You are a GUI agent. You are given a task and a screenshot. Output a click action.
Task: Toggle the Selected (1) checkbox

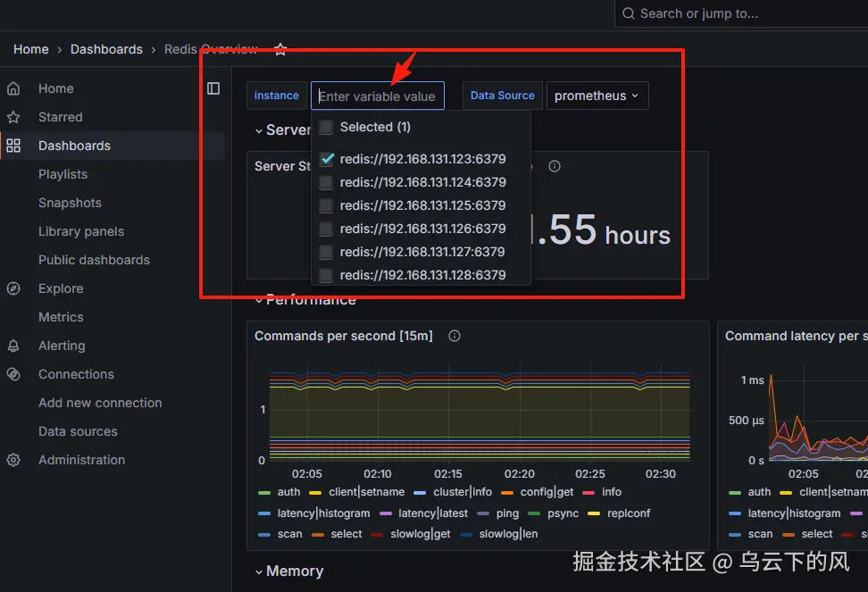[x=326, y=128]
